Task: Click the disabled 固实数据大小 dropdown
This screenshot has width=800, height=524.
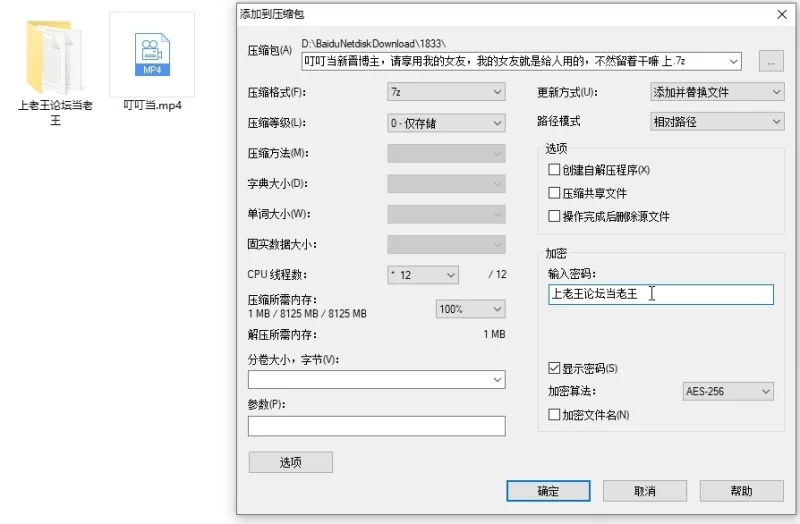Action: (446, 244)
